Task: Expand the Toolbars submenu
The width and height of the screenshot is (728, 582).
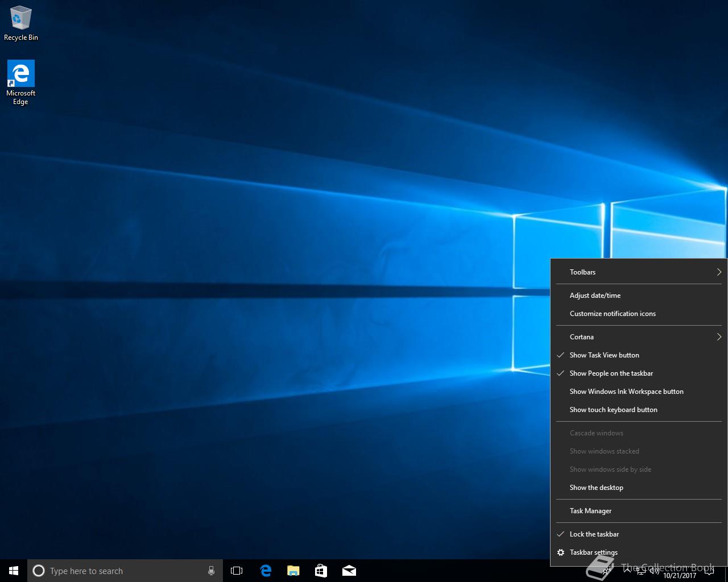Action: tap(639, 272)
